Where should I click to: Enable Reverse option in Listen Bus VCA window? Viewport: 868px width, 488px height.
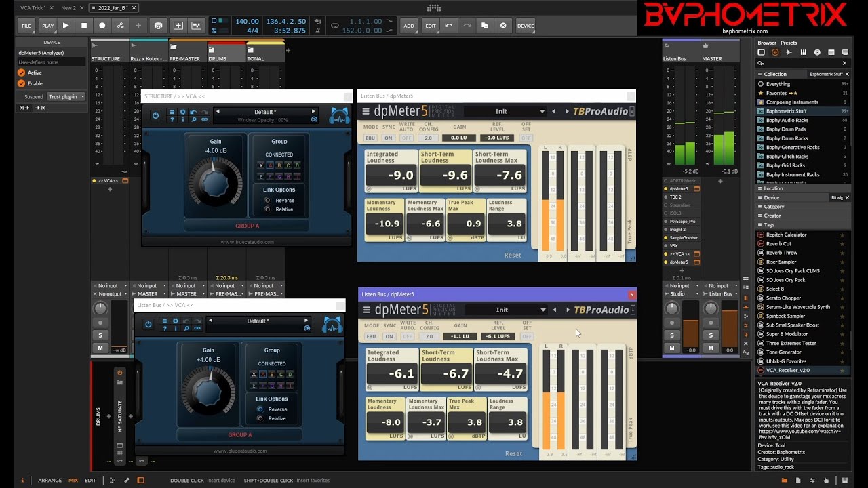[x=260, y=409]
